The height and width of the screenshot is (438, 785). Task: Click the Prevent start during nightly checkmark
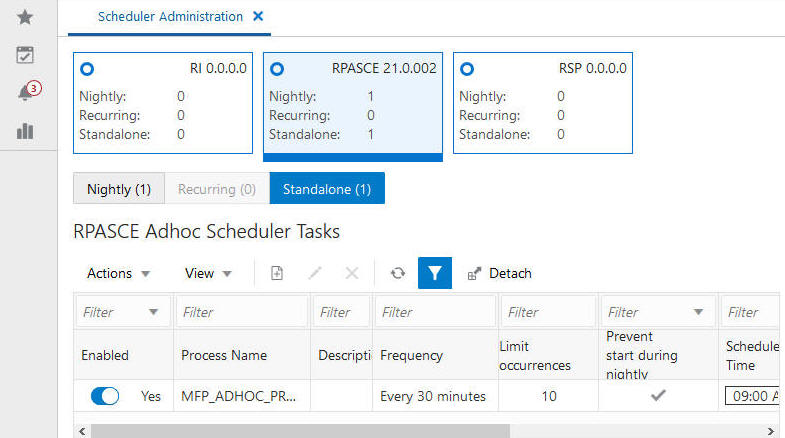(x=658, y=395)
